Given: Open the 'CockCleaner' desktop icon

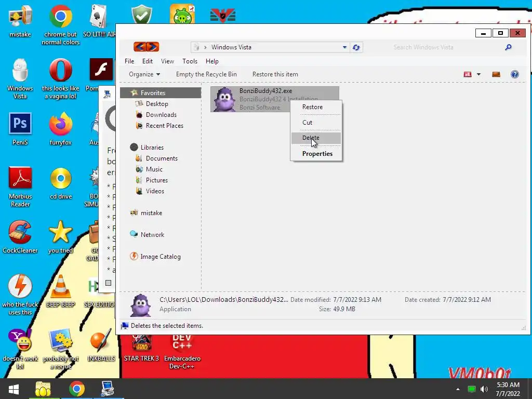Looking at the screenshot, I should (20, 237).
